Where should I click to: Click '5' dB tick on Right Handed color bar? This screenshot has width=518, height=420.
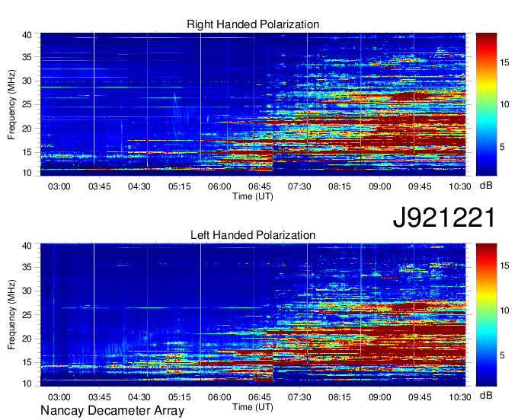click(503, 147)
